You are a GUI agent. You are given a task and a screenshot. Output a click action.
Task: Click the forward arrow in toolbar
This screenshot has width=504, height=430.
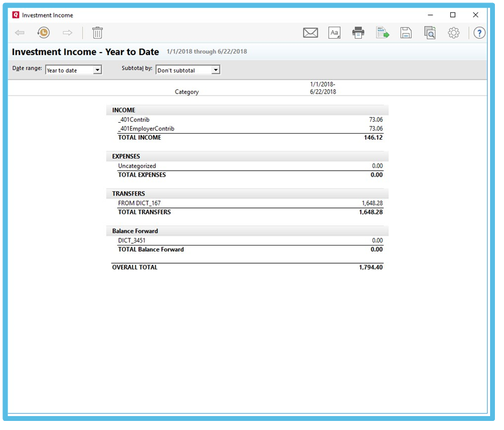[67, 33]
